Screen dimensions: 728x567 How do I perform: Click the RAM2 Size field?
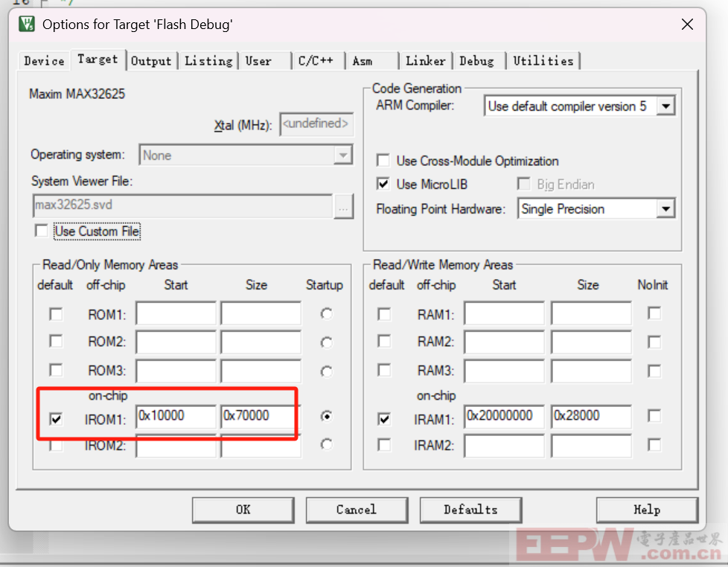(592, 342)
